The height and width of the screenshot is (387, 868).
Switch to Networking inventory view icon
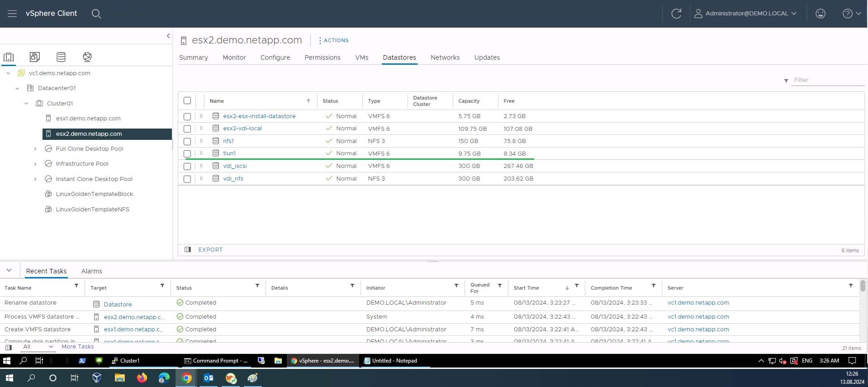87,57
